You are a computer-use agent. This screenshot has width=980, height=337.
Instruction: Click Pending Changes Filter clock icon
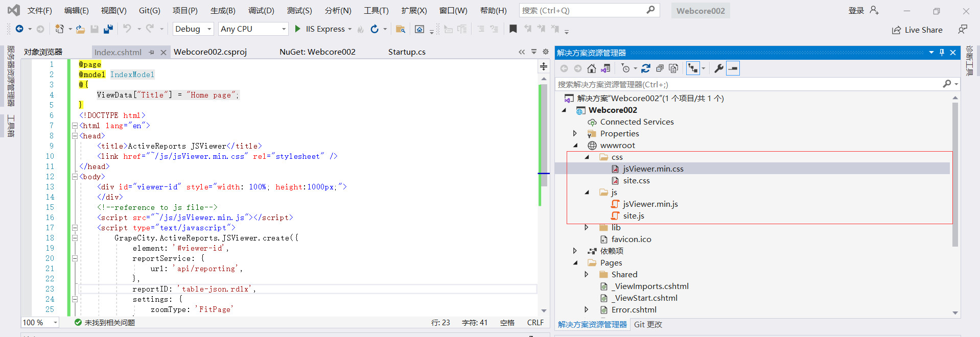point(625,68)
